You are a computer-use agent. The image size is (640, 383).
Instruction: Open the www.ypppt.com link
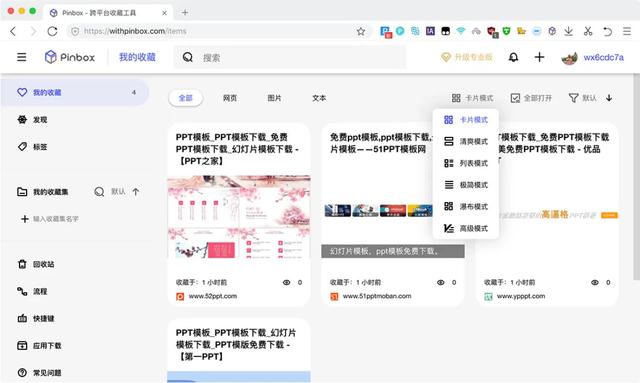[x=521, y=296]
